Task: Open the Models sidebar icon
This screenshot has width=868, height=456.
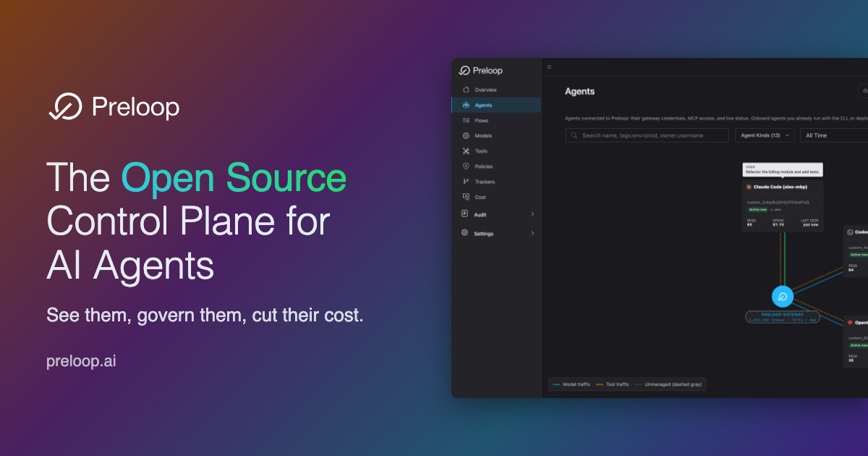Action: [466, 135]
